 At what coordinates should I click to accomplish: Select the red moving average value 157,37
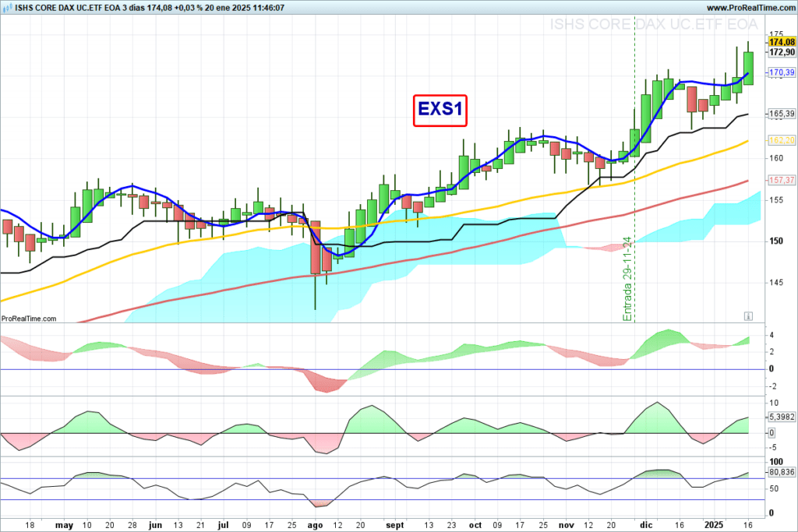point(782,180)
